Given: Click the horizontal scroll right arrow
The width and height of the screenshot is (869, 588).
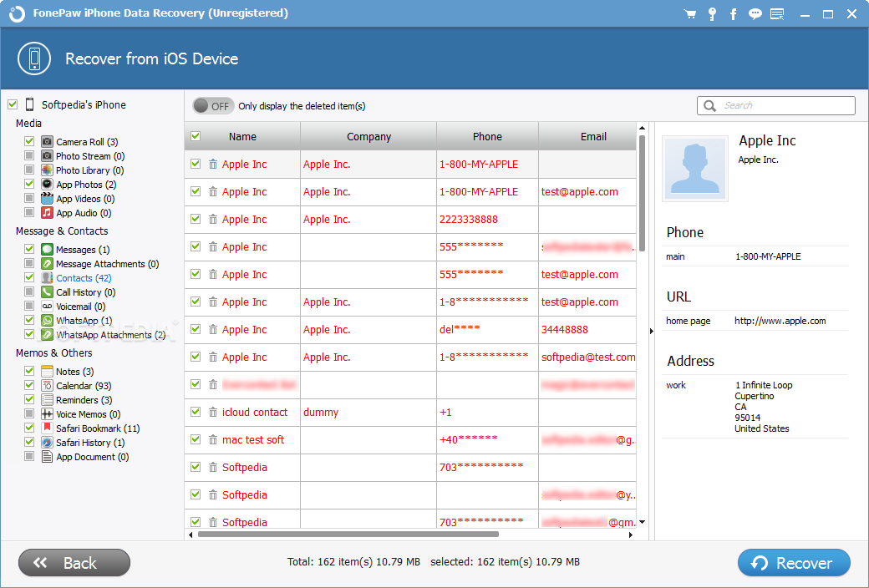Looking at the screenshot, I should tap(631, 535).
